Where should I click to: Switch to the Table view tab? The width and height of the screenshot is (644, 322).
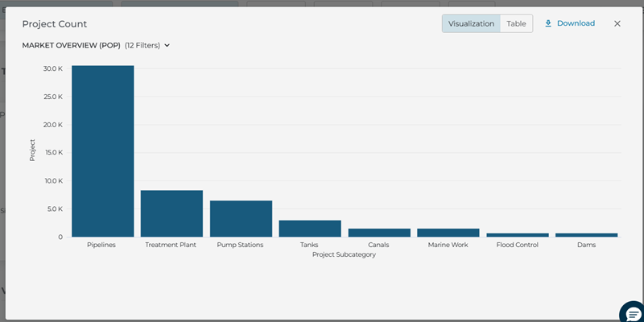516,24
